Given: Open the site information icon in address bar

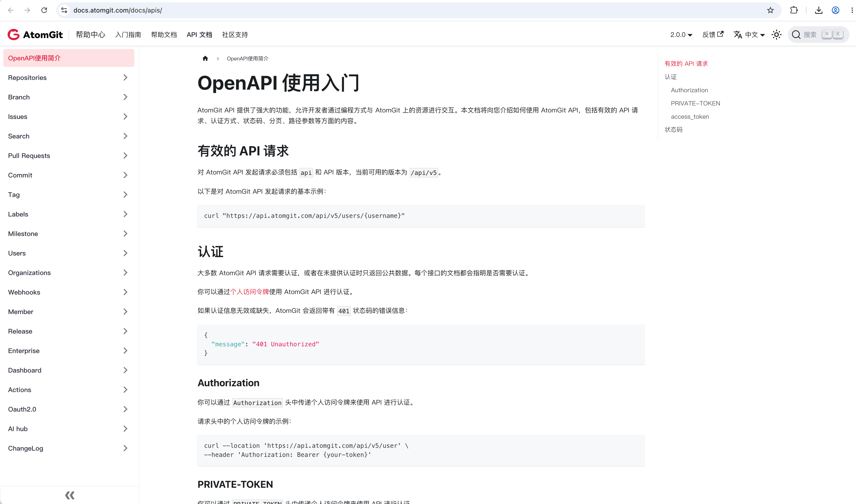Looking at the screenshot, I should [64, 10].
